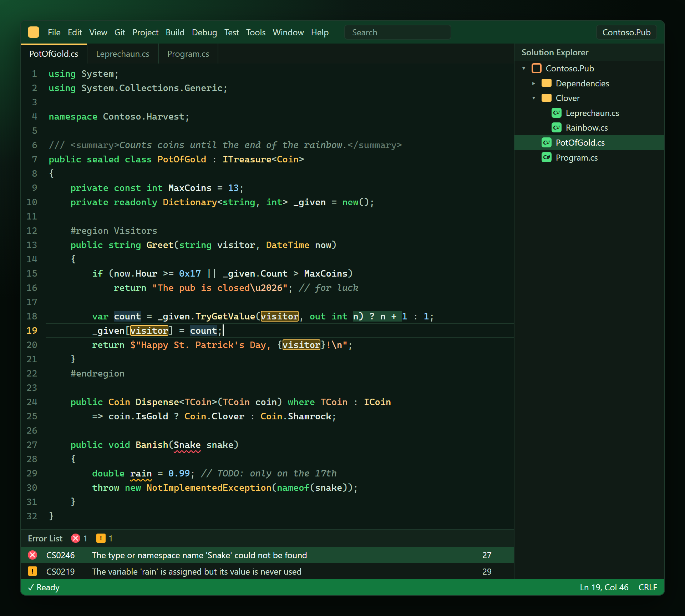
Task: Click the red error count icon in Error List
Action: coord(76,538)
